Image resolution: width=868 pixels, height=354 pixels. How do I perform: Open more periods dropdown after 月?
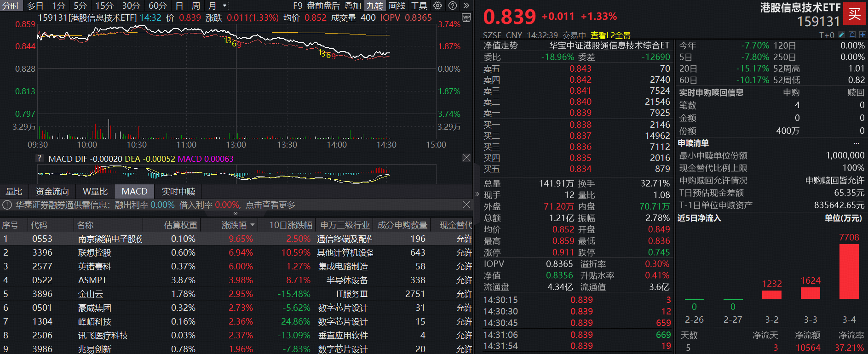(x=225, y=6)
